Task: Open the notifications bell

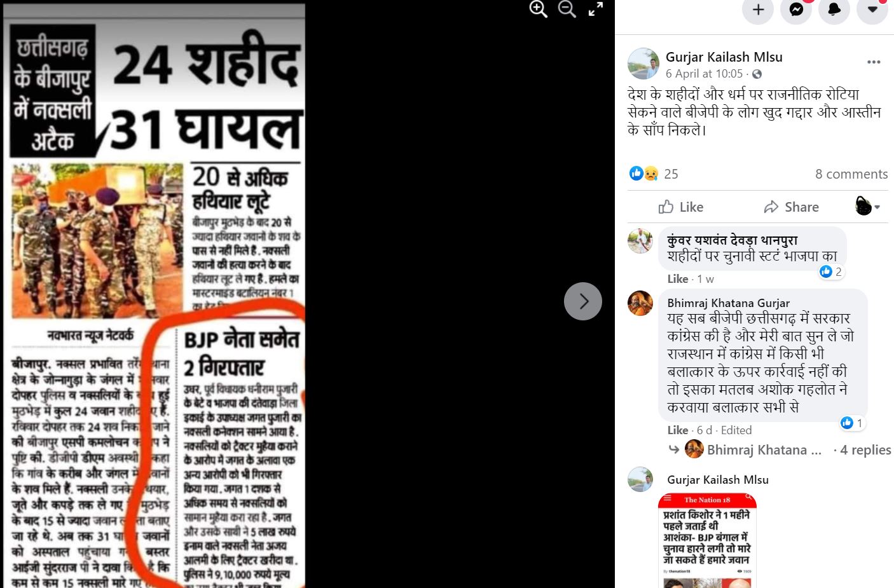Action: [x=834, y=10]
